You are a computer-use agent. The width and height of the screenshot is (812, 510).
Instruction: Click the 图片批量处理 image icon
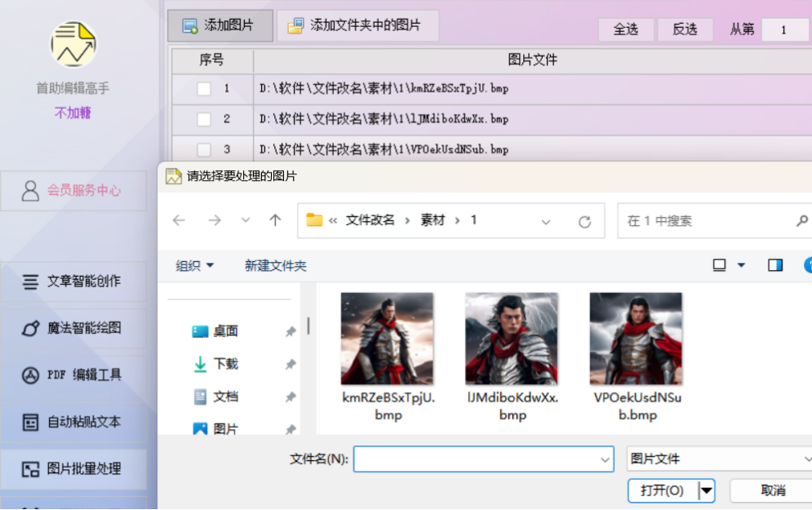(x=30, y=470)
